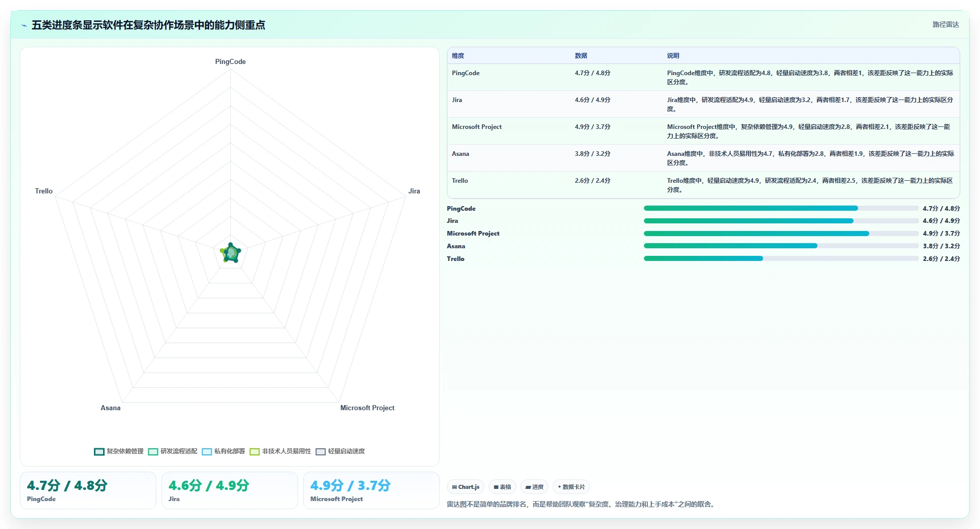980x529 pixels.
Task: Click the Chart.js tag chip
Action: [466, 487]
